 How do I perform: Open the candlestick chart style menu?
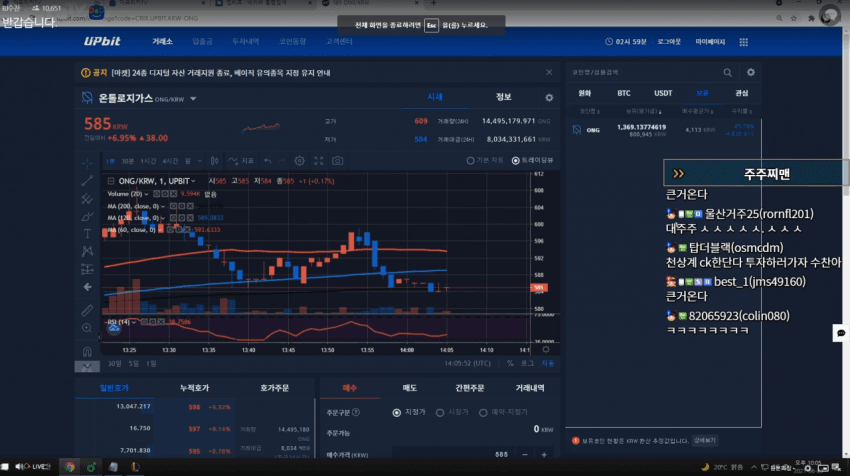(x=215, y=161)
